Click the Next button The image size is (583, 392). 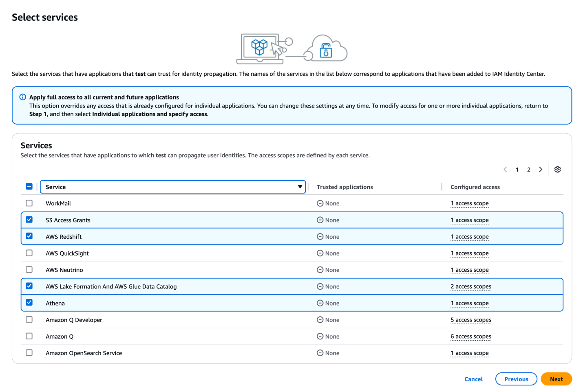click(x=556, y=379)
